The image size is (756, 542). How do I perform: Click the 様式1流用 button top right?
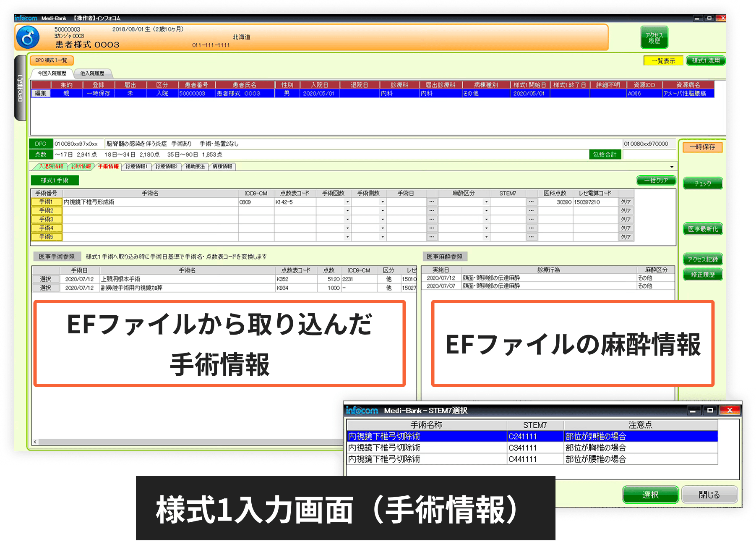pyautogui.click(x=705, y=60)
